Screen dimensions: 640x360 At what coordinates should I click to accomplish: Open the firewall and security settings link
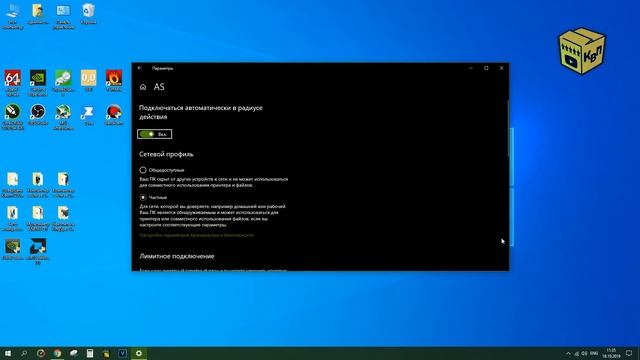click(196, 235)
